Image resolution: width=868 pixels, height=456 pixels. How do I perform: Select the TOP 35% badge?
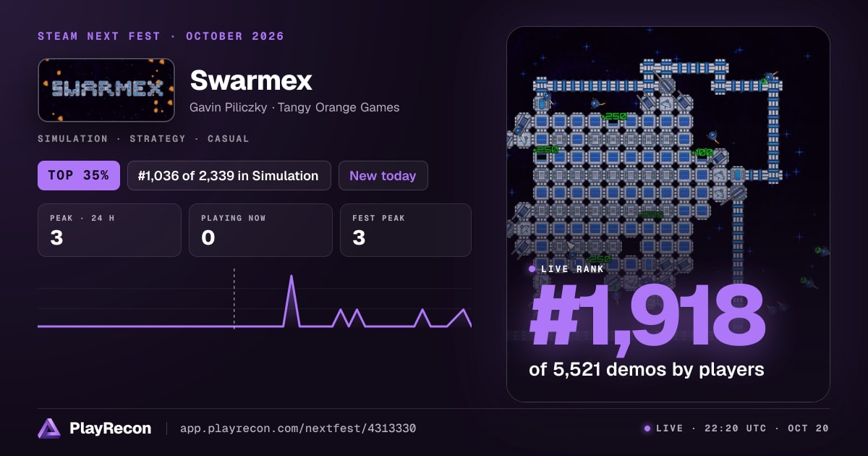click(79, 175)
